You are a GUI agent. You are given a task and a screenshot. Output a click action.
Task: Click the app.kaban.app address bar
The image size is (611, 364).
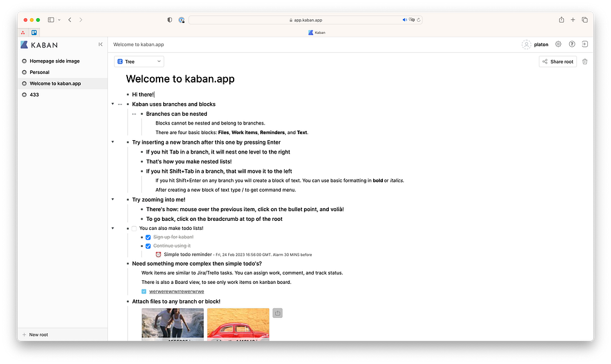pos(305,20)
